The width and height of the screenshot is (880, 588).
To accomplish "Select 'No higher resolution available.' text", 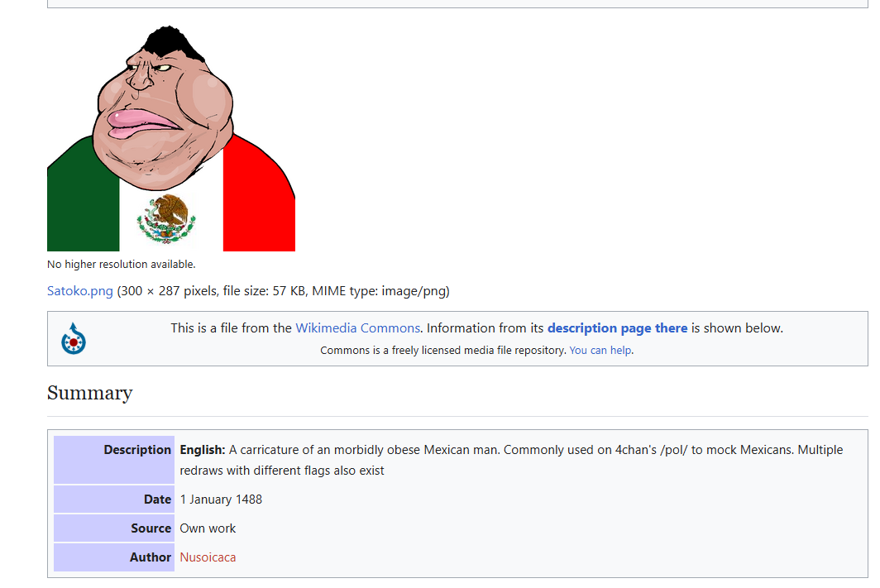I will pyautogui.click(x=122, y=265).
